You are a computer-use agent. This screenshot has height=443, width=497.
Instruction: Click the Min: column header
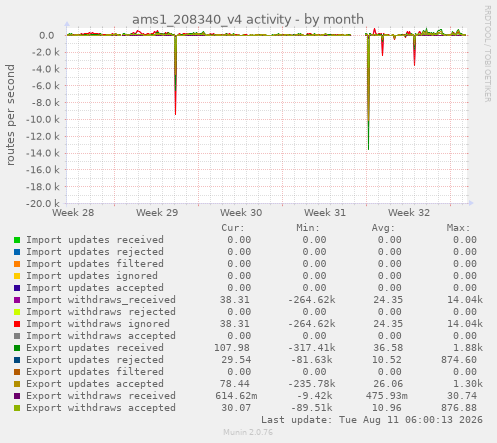click(308, 228)
